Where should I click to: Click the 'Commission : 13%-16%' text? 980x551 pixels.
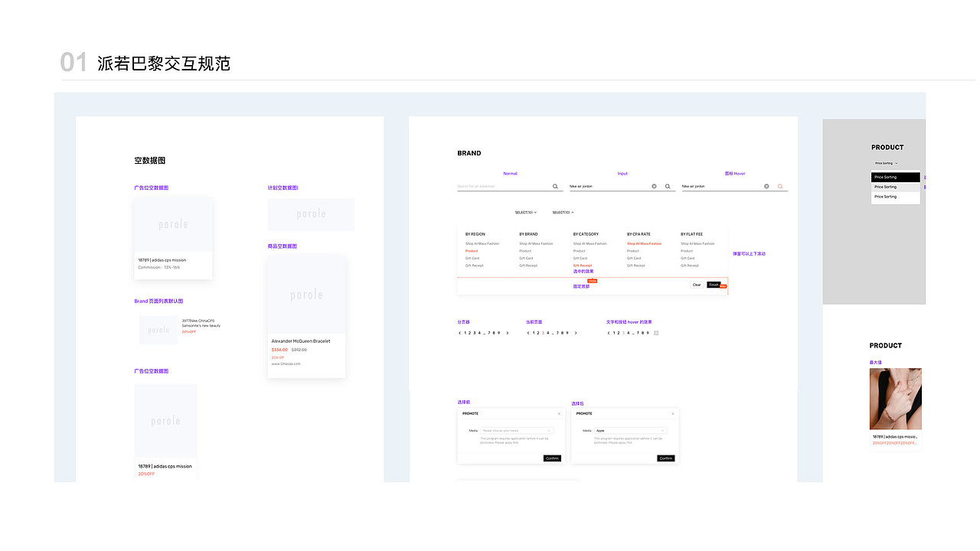point(159,268)
